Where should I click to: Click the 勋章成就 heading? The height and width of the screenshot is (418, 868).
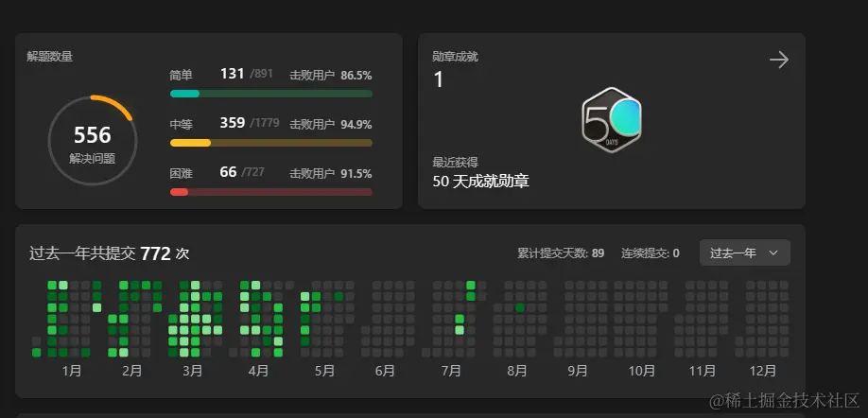455,57
